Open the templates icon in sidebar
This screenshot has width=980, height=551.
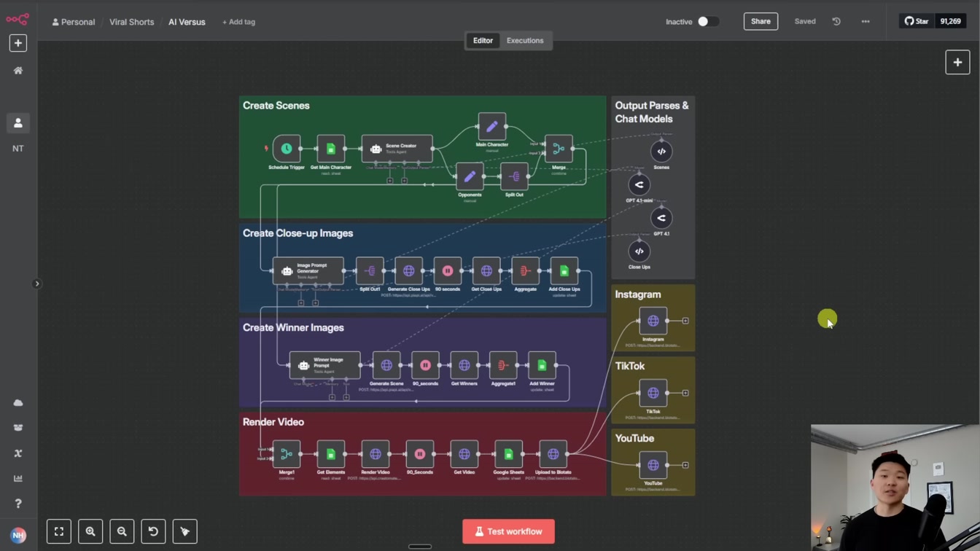point(18,428)
